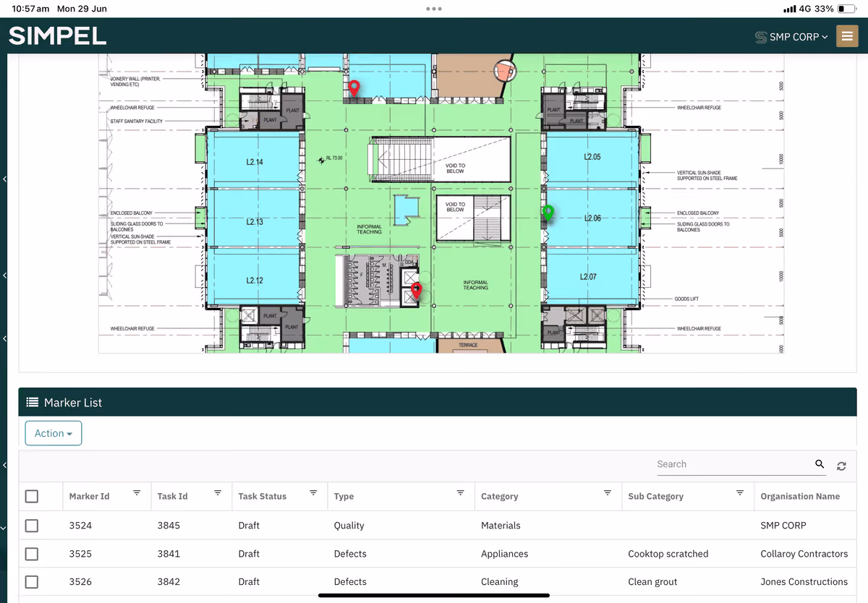Sort by Organisation Name column header
Screen dimensions: 868x603
click(x=800, y=496)
